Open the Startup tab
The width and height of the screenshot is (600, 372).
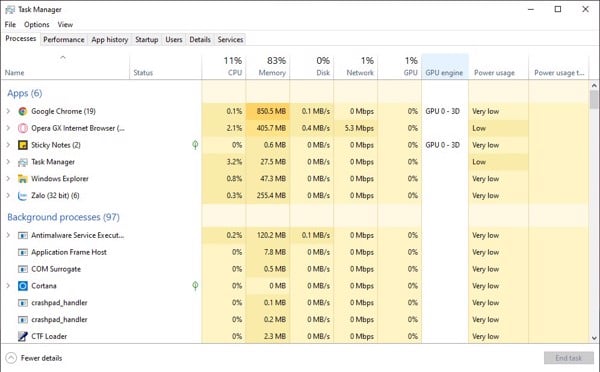coord(147,39)
